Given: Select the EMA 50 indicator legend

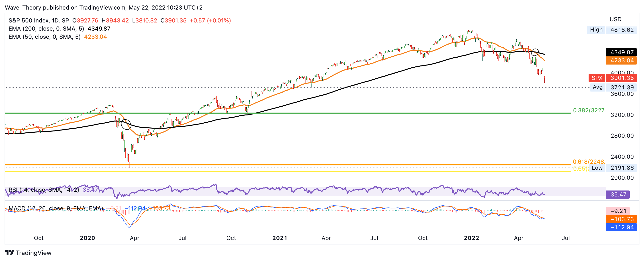Looking at the screenshot, I should pos(44,37).
